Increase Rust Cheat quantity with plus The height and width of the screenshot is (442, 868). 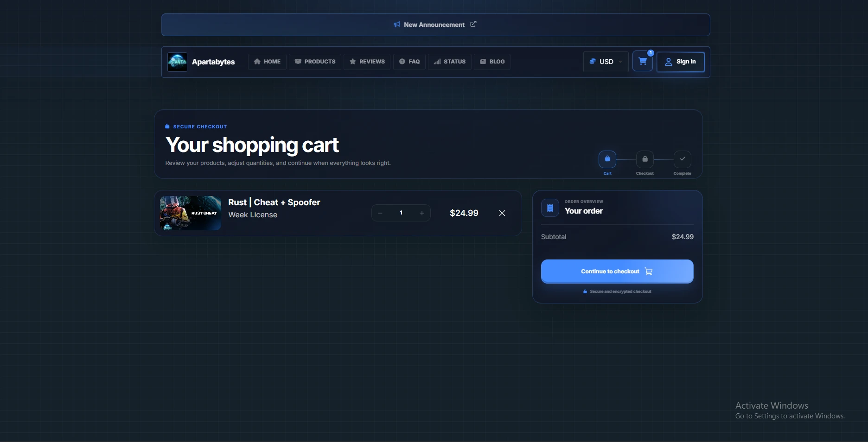422,213
